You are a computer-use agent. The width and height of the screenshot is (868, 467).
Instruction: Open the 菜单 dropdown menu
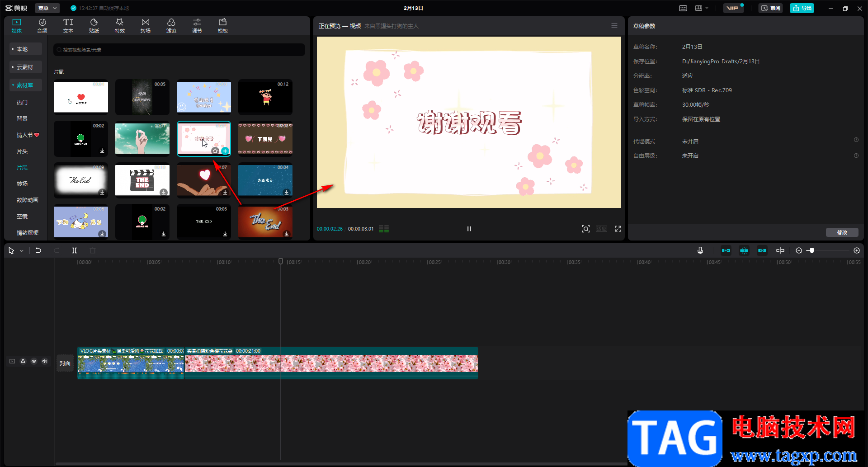point(47,8)
